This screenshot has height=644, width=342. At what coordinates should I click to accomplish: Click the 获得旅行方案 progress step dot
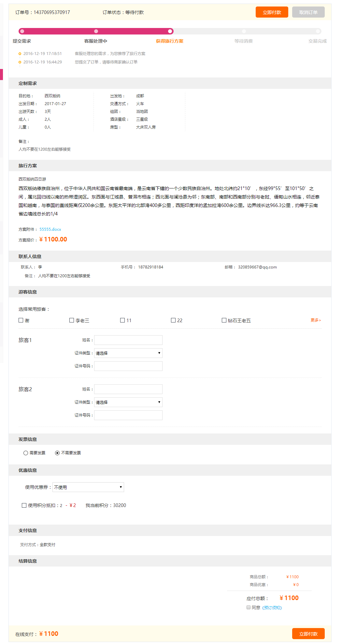coord(170,31)
